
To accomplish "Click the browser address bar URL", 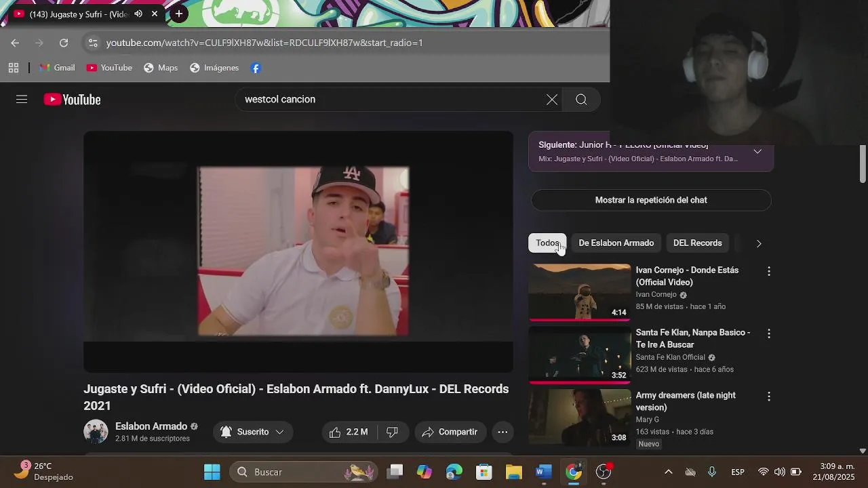I will pos(264,43).
